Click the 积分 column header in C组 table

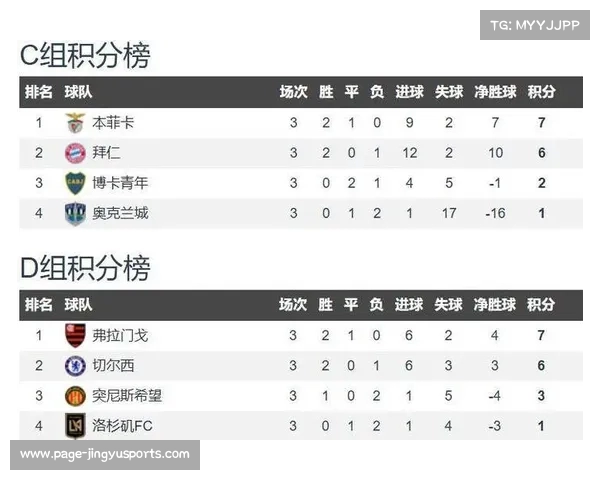point(541,92)
